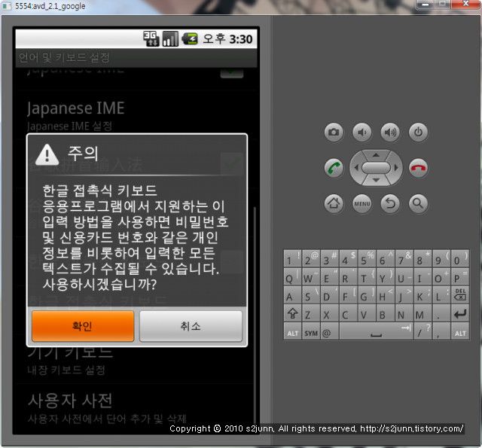Click the period key on the keyboard
Image resolution: width=482 pixels, height=448 pixels.
click(441, 313)
